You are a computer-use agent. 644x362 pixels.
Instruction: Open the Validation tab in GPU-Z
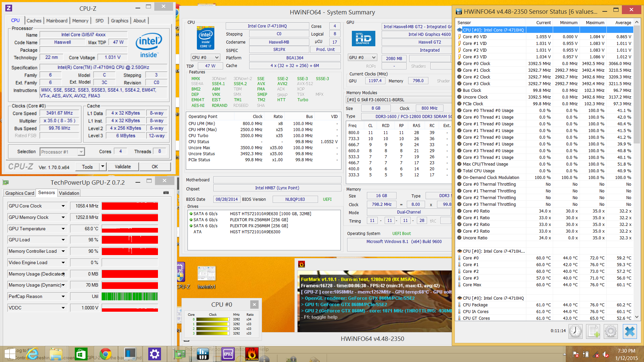69,193
